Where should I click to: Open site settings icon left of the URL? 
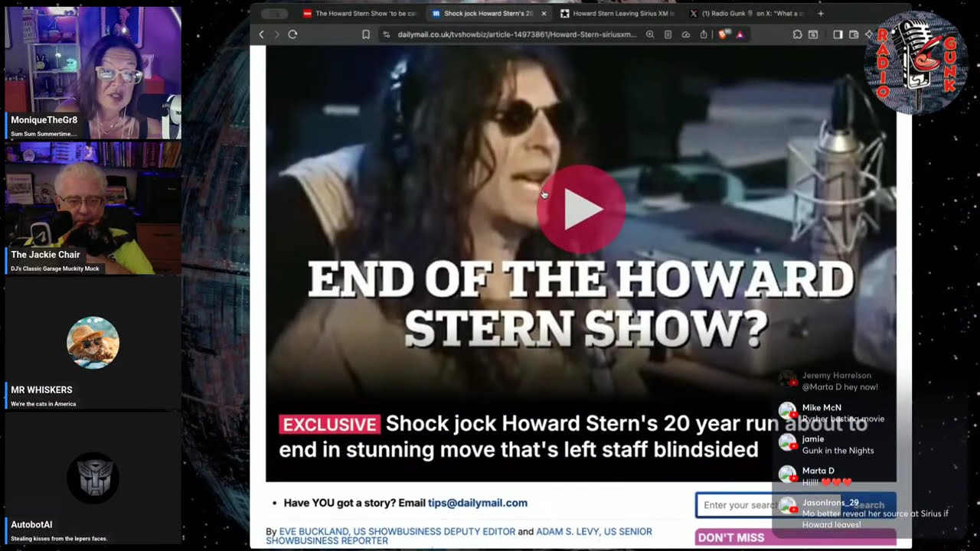[386, 34]
